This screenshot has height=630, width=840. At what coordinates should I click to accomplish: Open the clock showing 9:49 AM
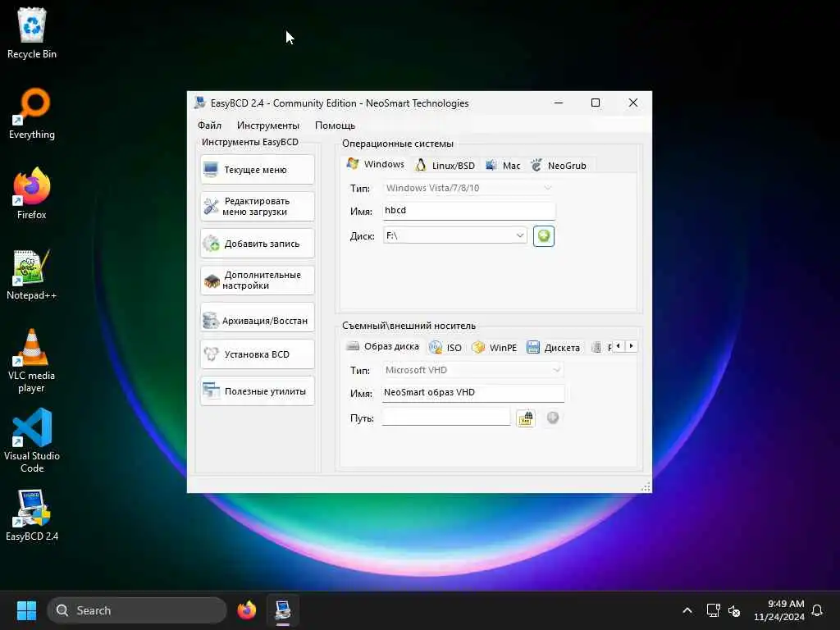click(779, 610)
